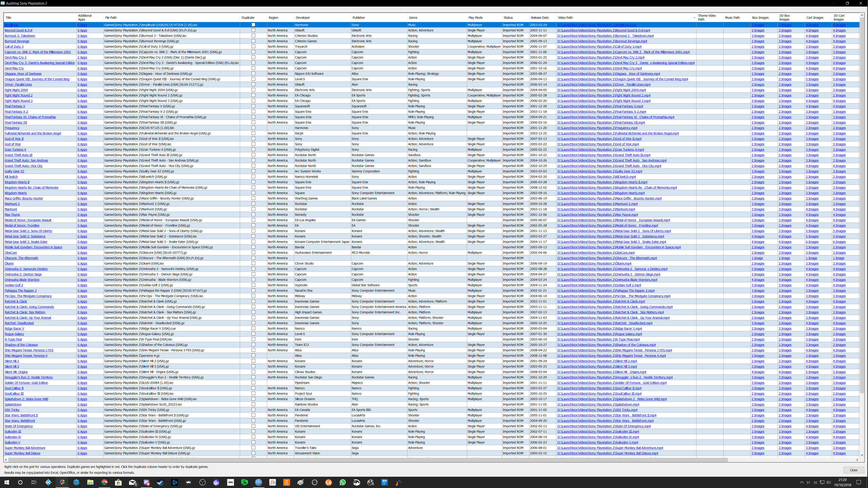
Task: Show hidden system tray icons
Action: click(802, 482)
